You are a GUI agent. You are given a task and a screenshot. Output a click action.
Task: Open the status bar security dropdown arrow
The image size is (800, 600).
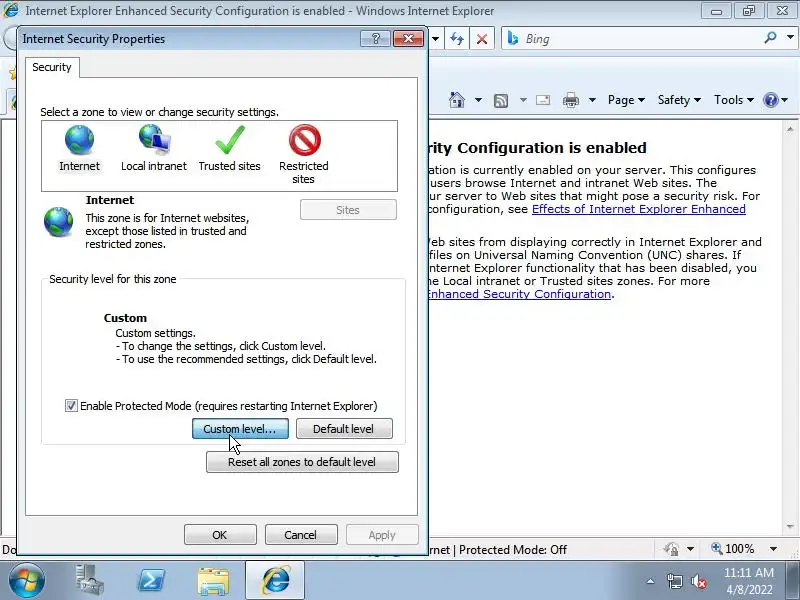[690, 549]
